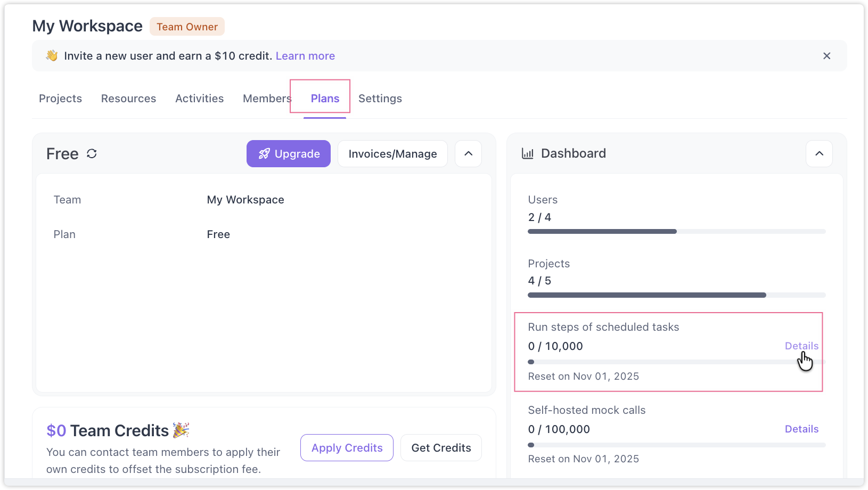Open the workspace Settings tab
The image size is (868, 490).
click(380, 99)
